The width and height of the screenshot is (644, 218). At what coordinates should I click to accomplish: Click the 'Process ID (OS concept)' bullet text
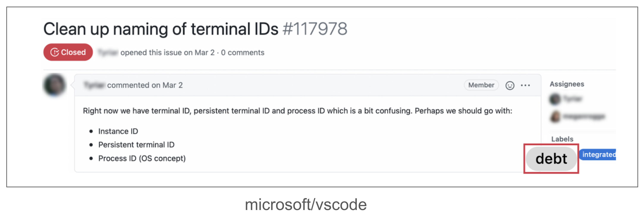(x=142, y=158)
